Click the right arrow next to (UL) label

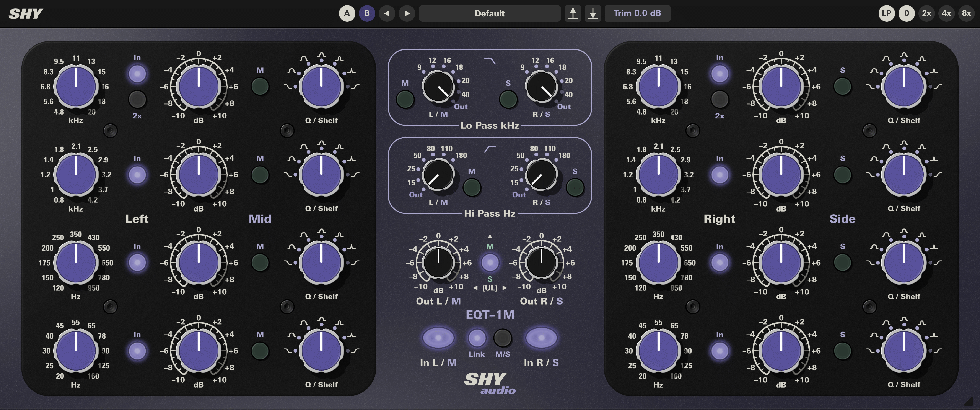(505, 288)
